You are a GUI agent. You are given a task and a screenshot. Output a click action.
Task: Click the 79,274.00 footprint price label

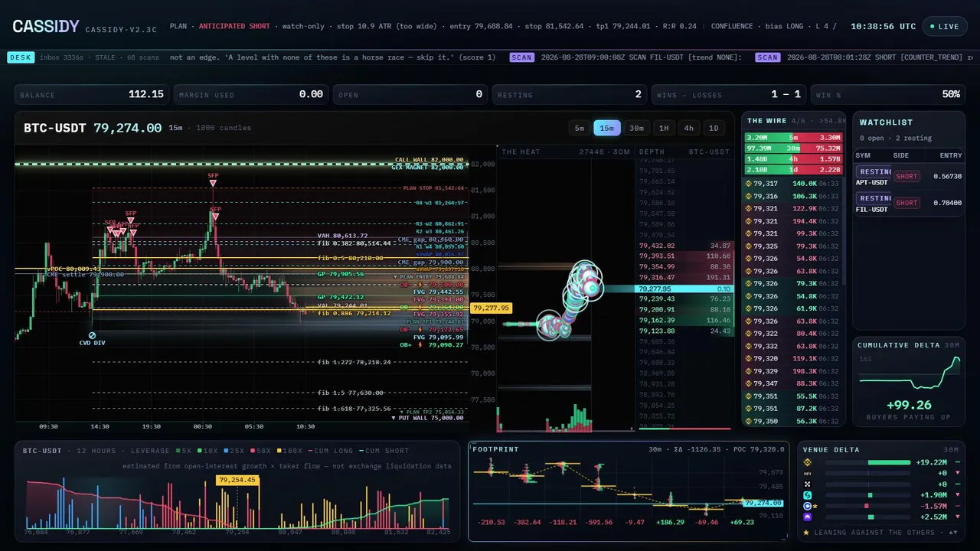click(763, 503)
